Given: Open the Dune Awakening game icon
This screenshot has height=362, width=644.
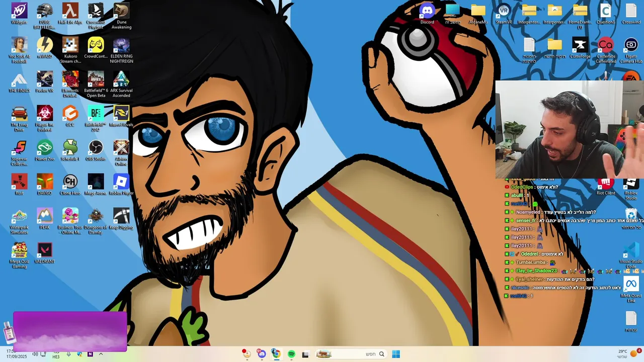Looking at the screenshot, I should (121, 16).
